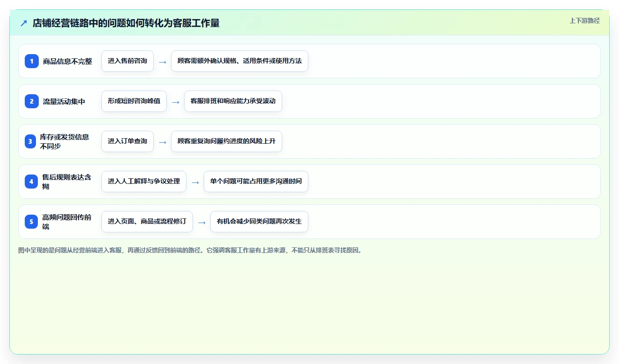
Task: Click the 库存或发货信息不同步 row label
Action: pos(64,141)
